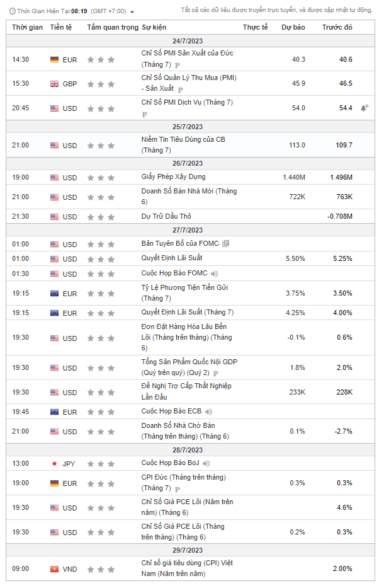Click the alert bell on PMI Dịch Vụ row

click(x=364, y=108)
